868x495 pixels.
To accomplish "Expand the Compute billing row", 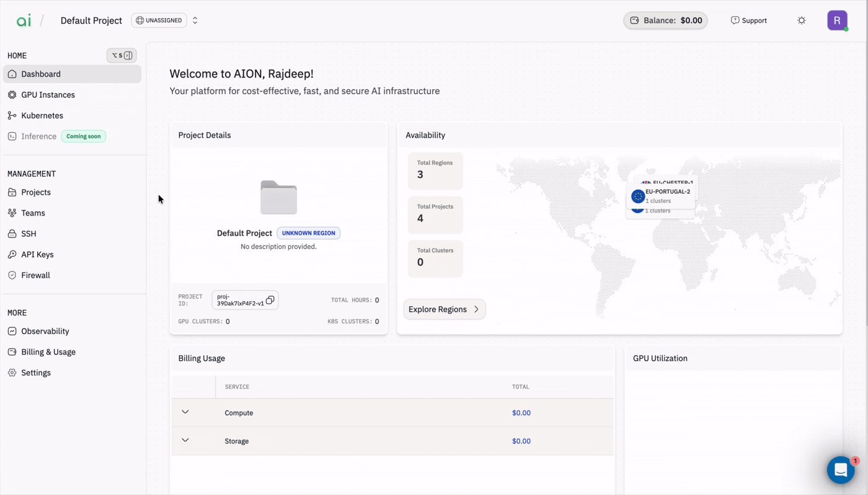I will point(185,412).
